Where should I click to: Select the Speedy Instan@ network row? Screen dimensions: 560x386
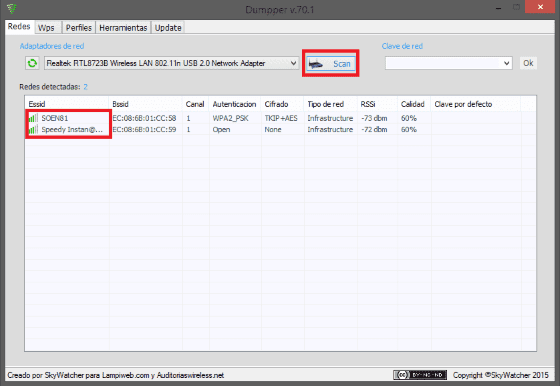pos(280,130)
